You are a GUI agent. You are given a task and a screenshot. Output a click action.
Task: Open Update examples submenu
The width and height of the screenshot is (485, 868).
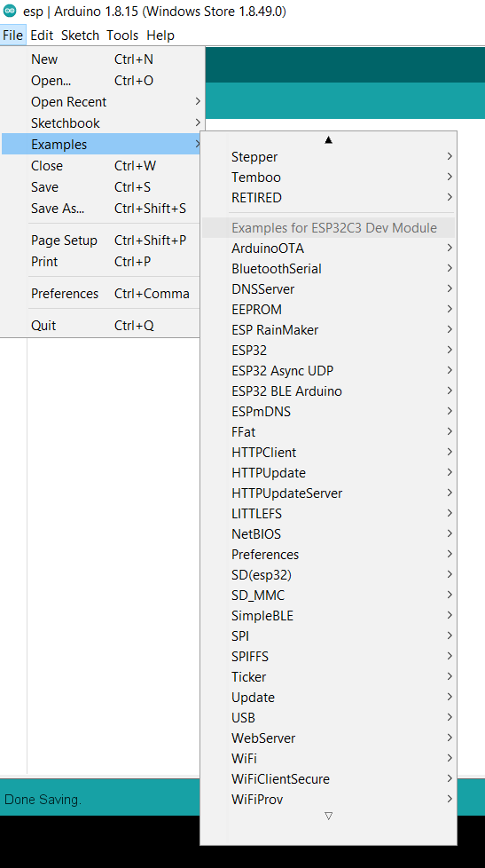[328, 698]
